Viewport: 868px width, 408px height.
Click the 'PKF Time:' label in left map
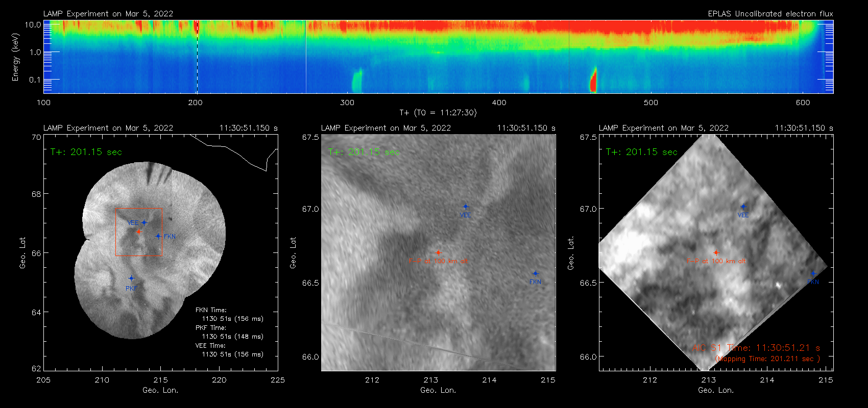[211, 328]
